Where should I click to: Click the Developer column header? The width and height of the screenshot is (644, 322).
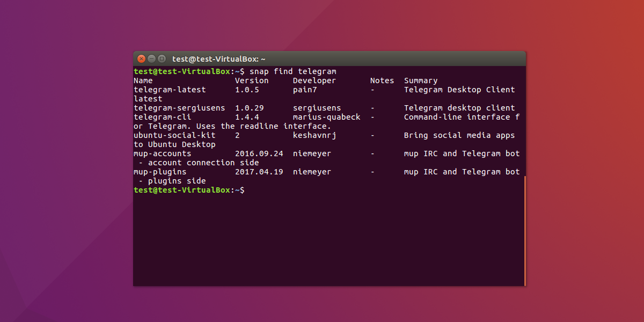(x=314, y=80)
